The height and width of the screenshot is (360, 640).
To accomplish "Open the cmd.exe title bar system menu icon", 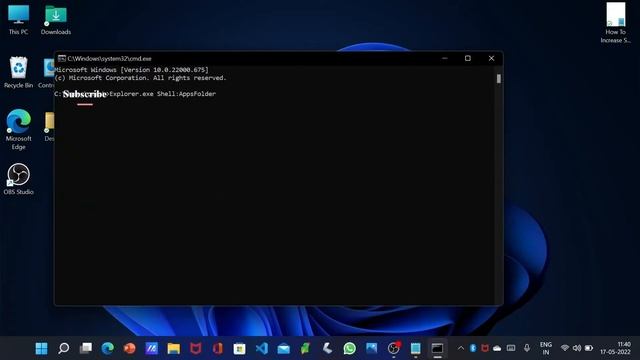I will click(x=62, y=58).
